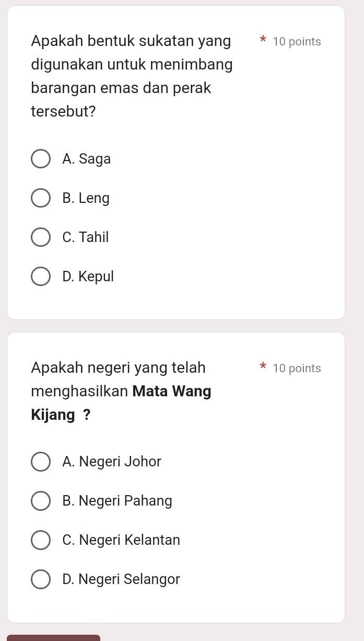364x641 pixels.
Task: Click the '10 points' label on the Kijang question
Action: pyautogui.click(x=297, y=369)
